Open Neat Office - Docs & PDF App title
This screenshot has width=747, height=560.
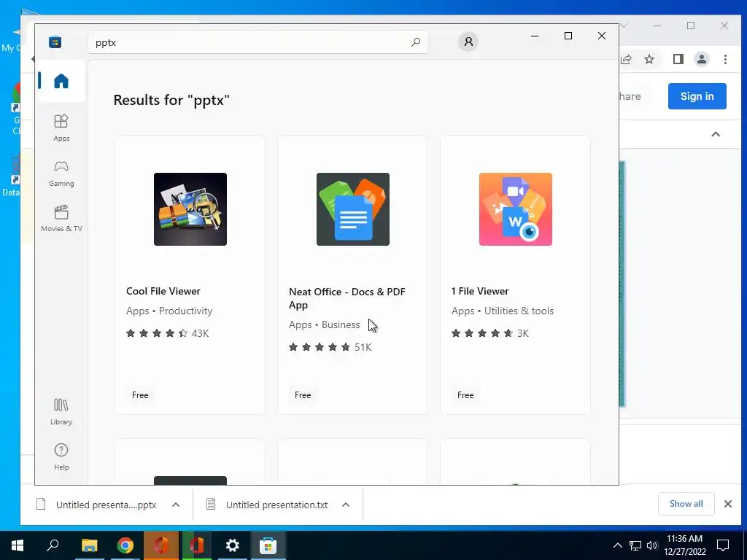click(x=347, y=298)
